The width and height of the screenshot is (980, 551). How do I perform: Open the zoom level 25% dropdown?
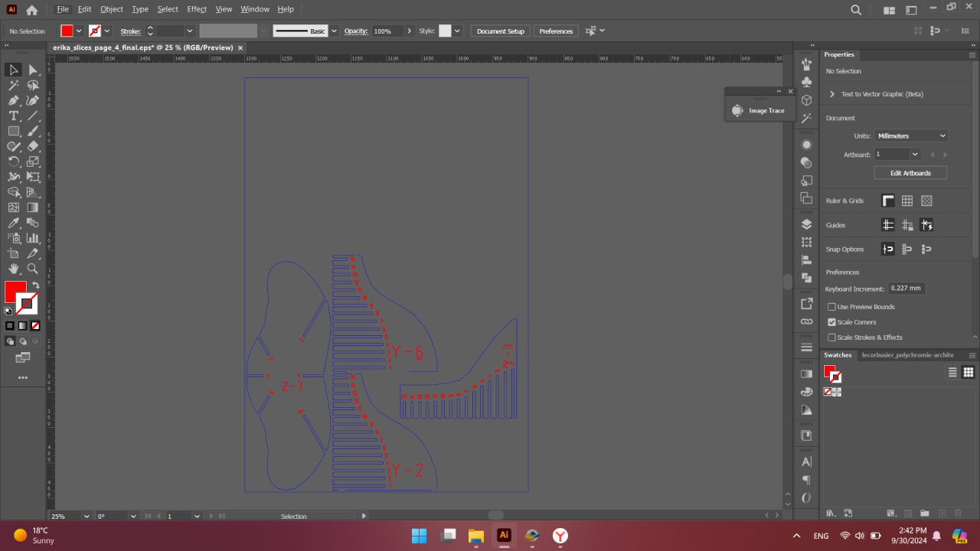86,517
